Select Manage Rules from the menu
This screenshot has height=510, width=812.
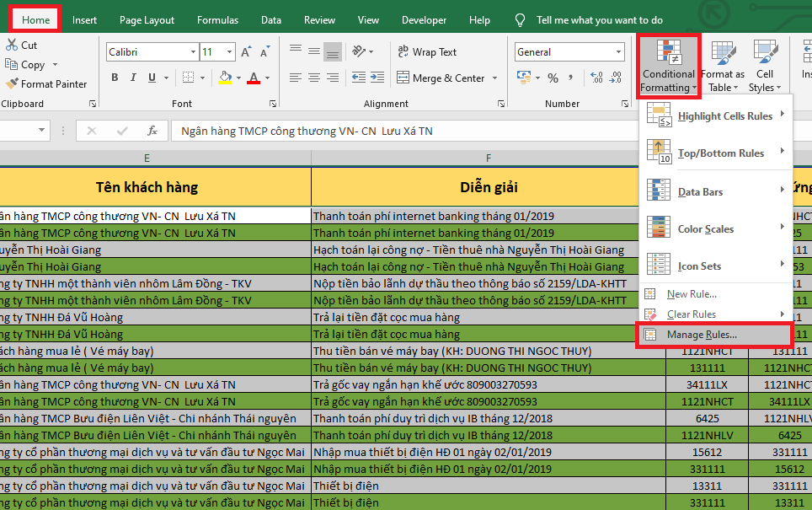701,335
